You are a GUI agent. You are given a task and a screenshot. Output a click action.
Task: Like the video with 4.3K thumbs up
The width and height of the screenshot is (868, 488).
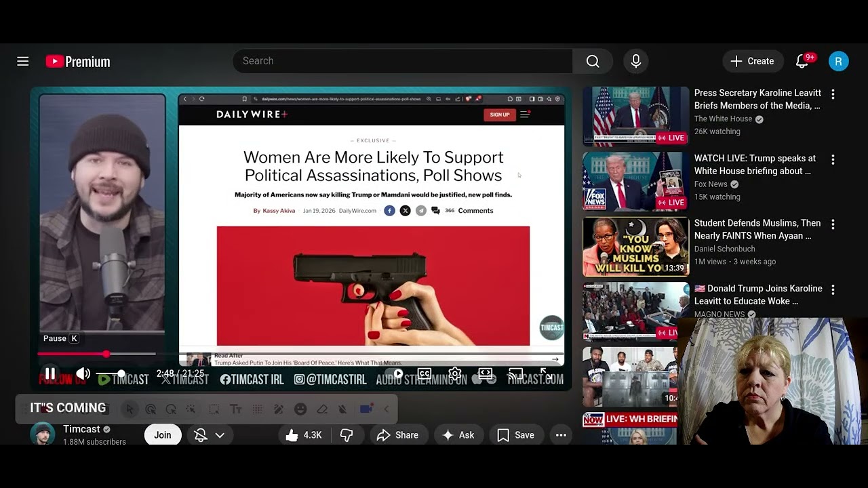[303, 435]
